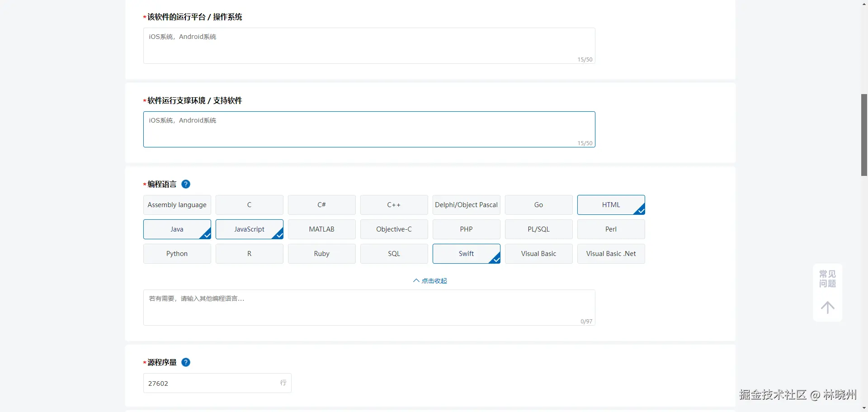Collapse the language list via 点击收起
The image size is (868, 412).
[x=430, y=281]
